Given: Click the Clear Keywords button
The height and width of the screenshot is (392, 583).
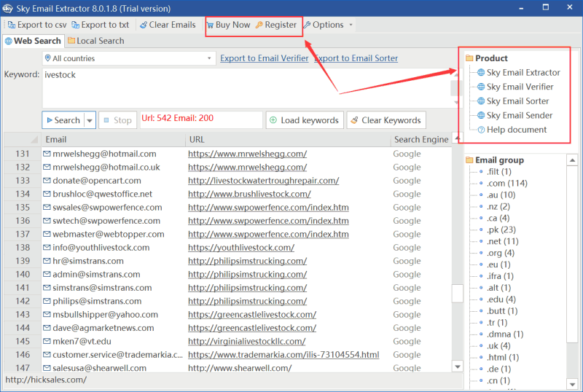Looking at the screenshot, I should pyautogui.click(x=386, y=120).
